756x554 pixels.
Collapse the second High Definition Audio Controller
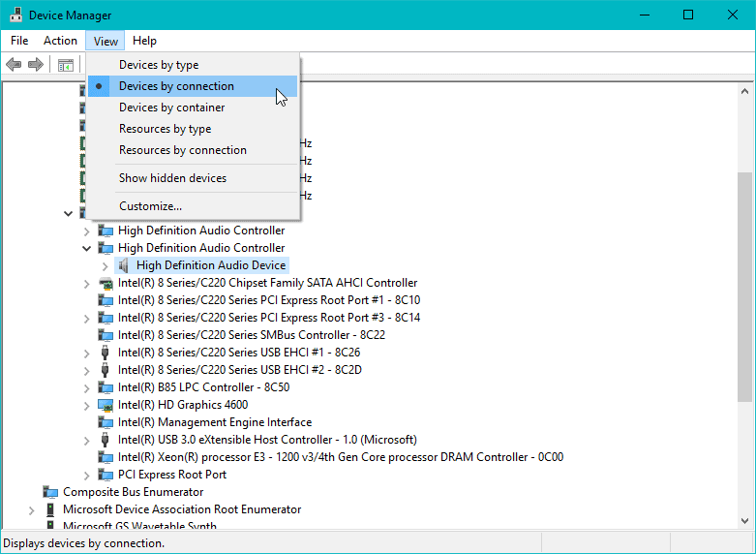pos(87,249)
